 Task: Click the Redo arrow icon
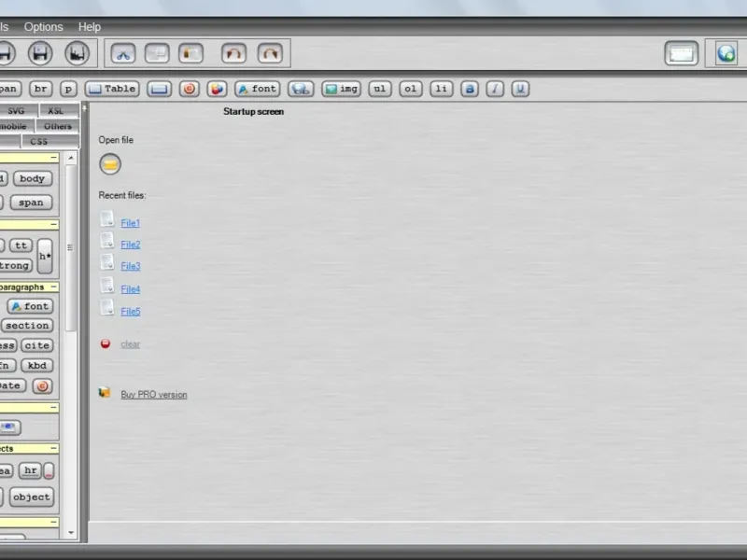pyautogui.click(x=270, y=53)
